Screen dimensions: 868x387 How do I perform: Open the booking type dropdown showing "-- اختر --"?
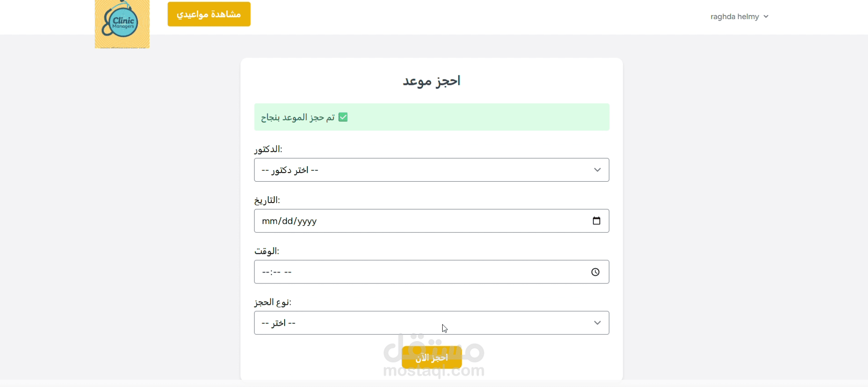(431, 323)
